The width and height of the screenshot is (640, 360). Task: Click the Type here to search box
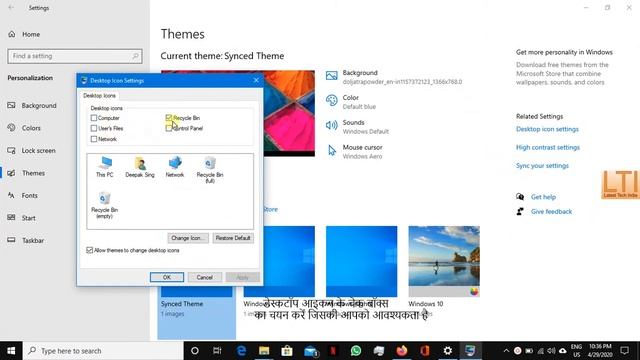[x=103, y=351]
